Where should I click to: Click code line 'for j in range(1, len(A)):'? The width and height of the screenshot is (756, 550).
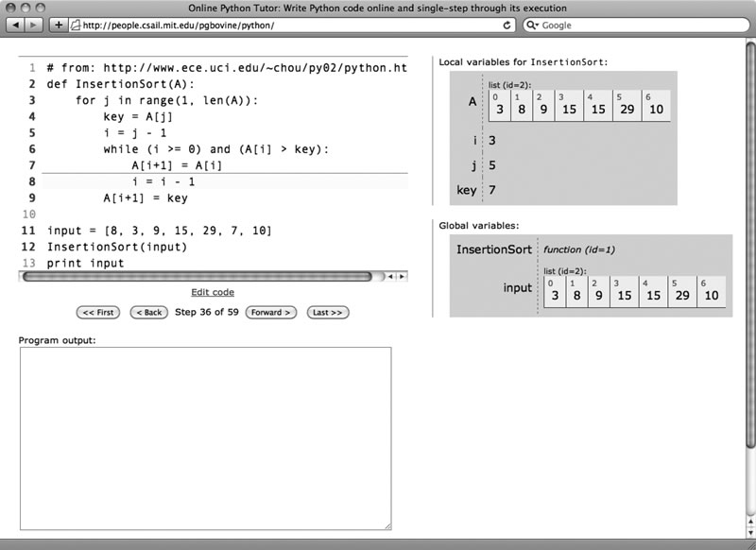coord(167,100)
